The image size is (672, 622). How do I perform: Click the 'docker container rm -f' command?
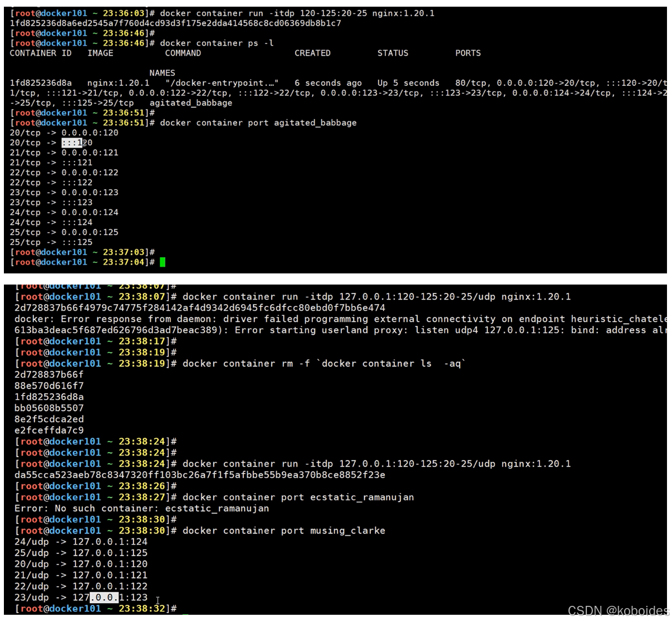click(x=324, y=364)
